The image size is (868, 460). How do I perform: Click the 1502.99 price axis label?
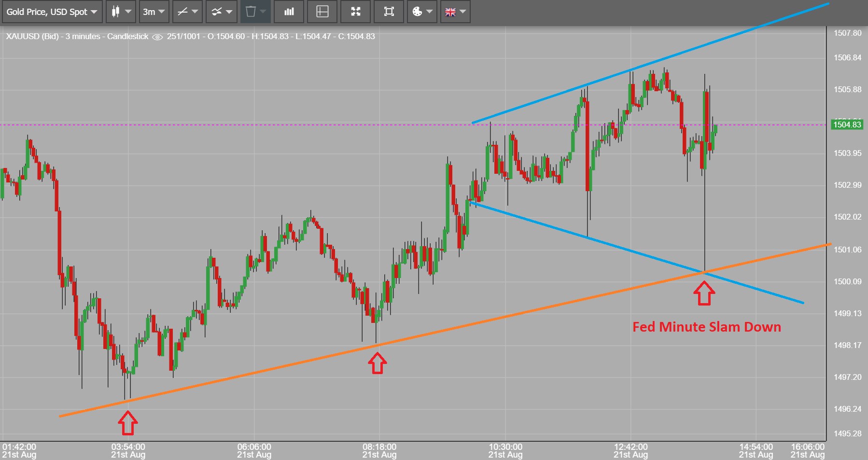(847, 185)
